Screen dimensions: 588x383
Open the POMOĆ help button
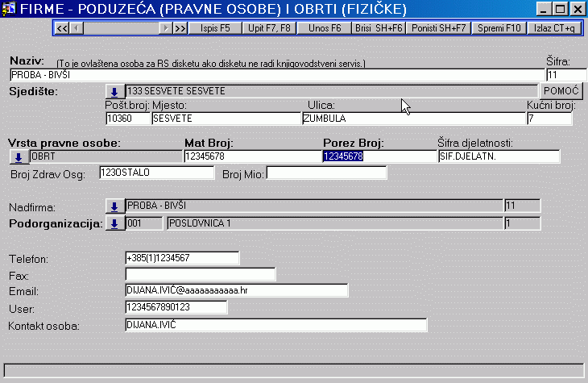(561, 91)
